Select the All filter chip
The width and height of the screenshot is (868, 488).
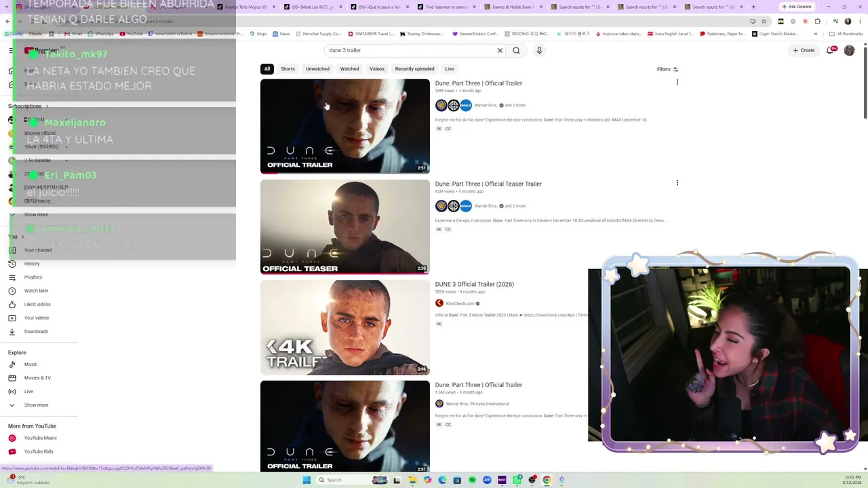coord(267,69)
